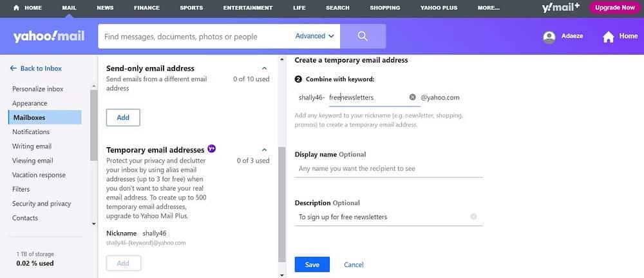Select Personalize inbox settings
Screen dimensions: 644x278
pyautogui.click(x=38, y=89)
